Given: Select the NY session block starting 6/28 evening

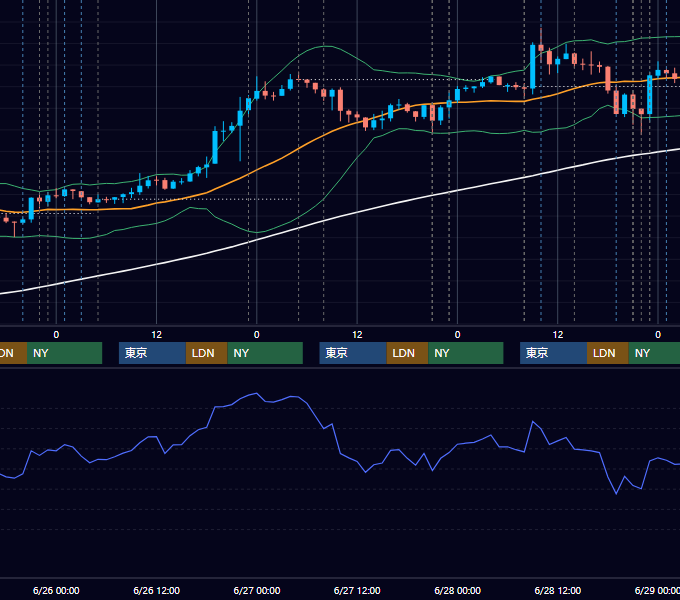Looking at the screenshot, I should [x=654, y=353].
